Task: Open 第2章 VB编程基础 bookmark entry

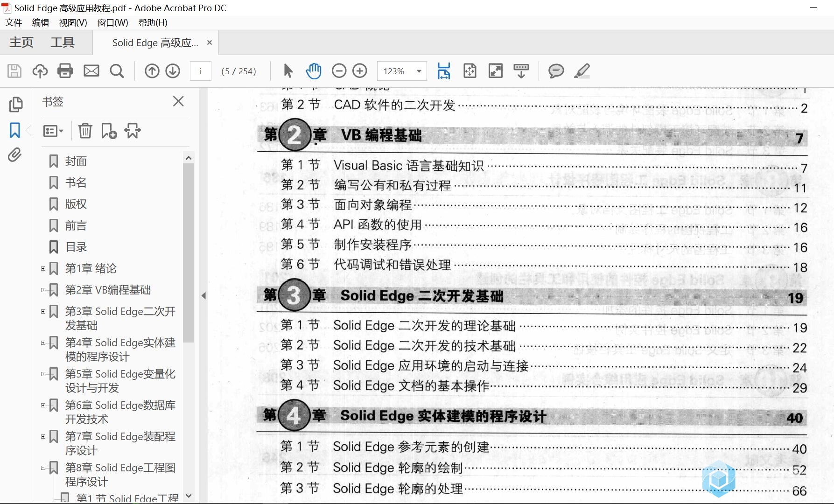Action: (108, 290)
